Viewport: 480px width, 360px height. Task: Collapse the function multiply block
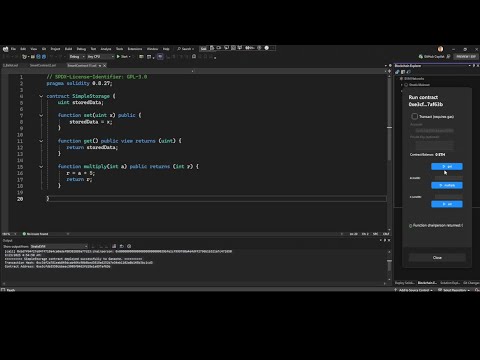coord(41,167)
